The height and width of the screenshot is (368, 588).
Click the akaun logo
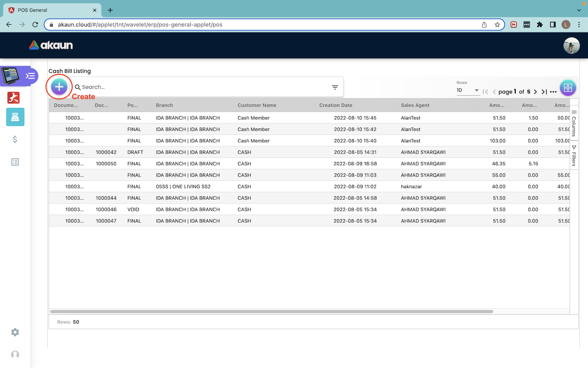[51, 45]
